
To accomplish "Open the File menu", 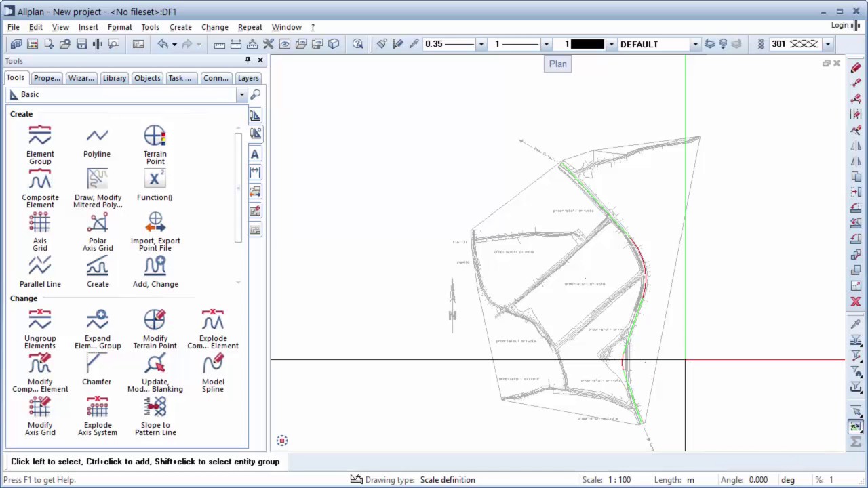I will (14, 27).
